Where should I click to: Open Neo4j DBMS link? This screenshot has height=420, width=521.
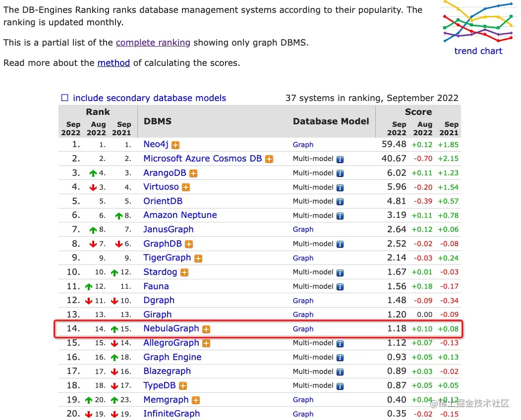156,144
